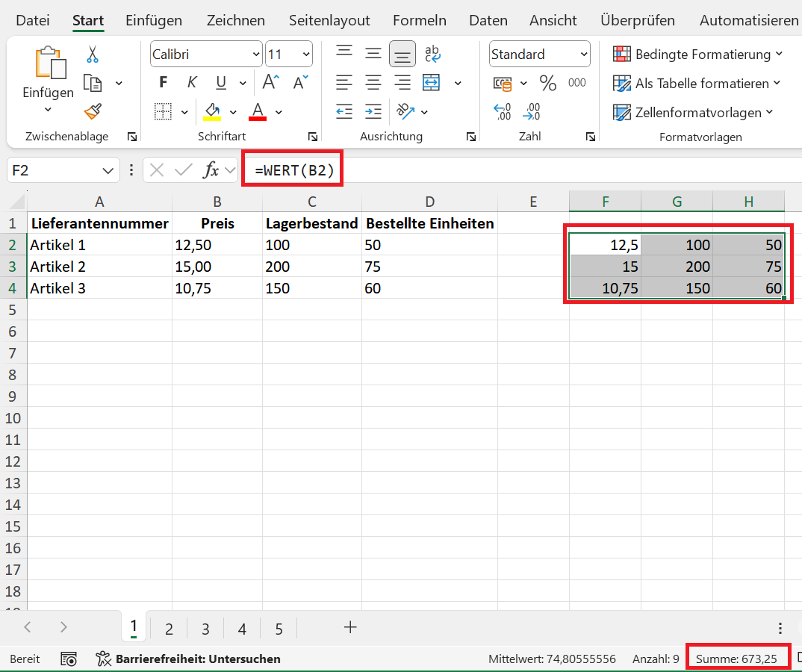
Task: Apply accounting number format icon
Action: pos(503,83)
